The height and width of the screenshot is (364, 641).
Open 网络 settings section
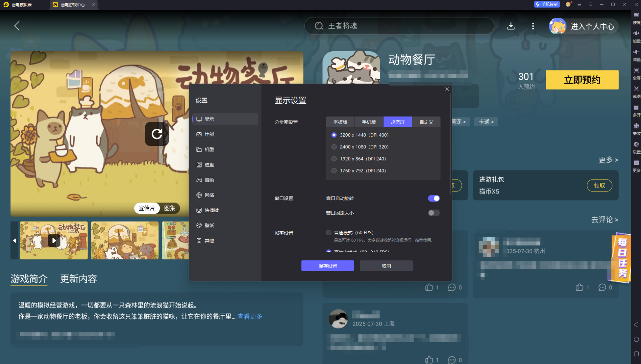coord(225,195)
